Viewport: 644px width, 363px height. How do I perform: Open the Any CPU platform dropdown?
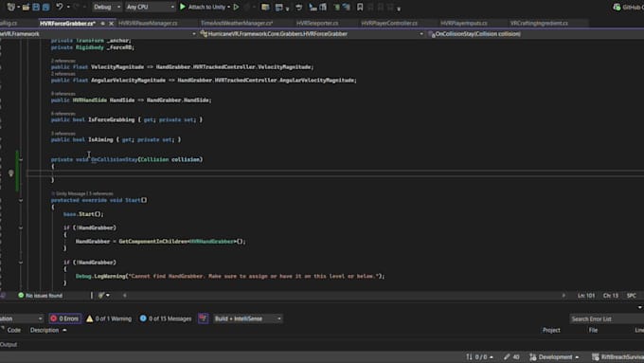(150, 7)
